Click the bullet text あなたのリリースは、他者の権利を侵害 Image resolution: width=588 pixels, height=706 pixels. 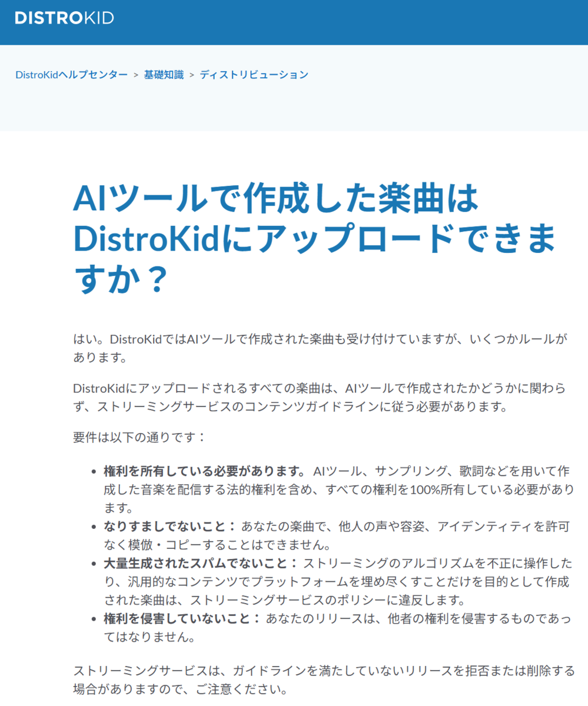(x=337, y=627)
